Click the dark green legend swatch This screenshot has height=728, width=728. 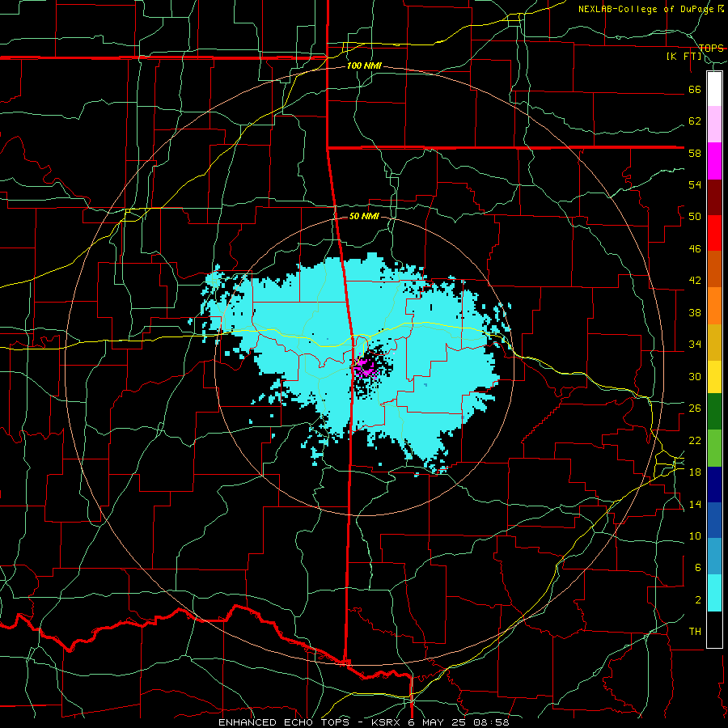(714, 412)
